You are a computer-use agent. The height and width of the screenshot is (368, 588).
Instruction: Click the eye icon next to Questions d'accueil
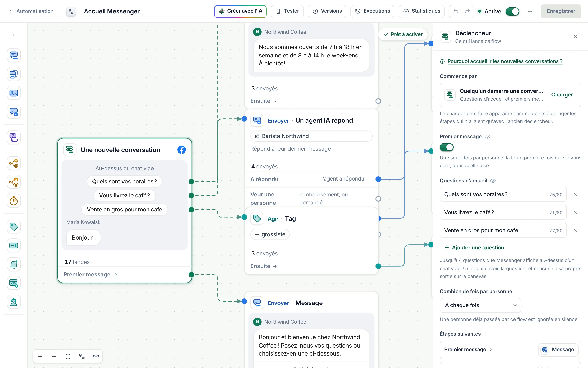(x=493, y=181)
